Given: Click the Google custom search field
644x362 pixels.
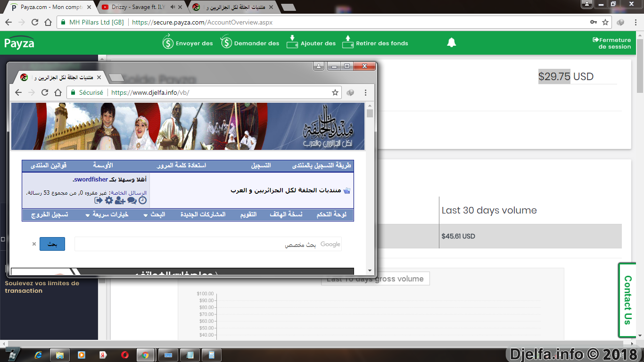Looking at the screenshot, I should [208, 244].
